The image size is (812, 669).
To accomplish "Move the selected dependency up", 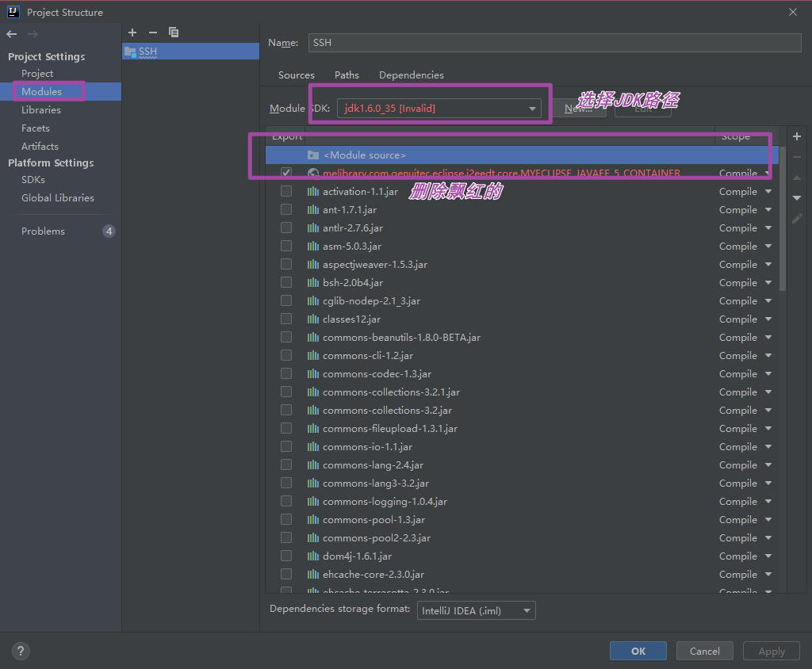I will pos(797,178).
